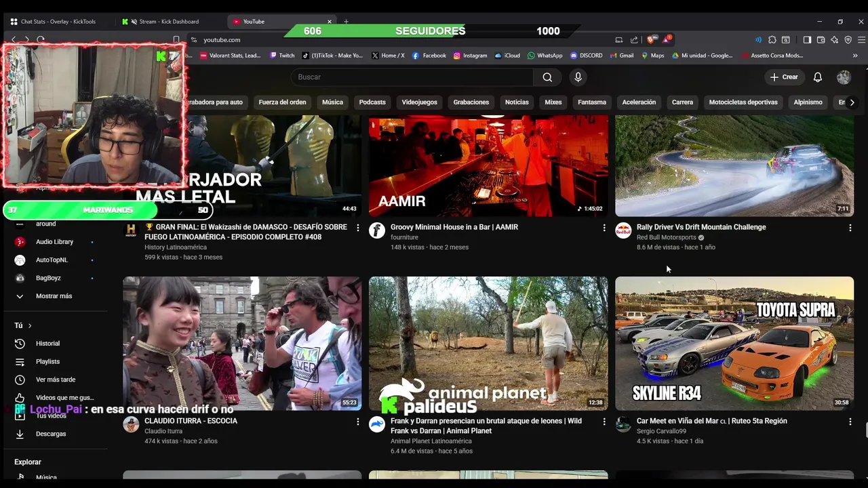This screenshot has height=488, width=868.
Task: Select the Carrera category chip
Action: (682, 102)
